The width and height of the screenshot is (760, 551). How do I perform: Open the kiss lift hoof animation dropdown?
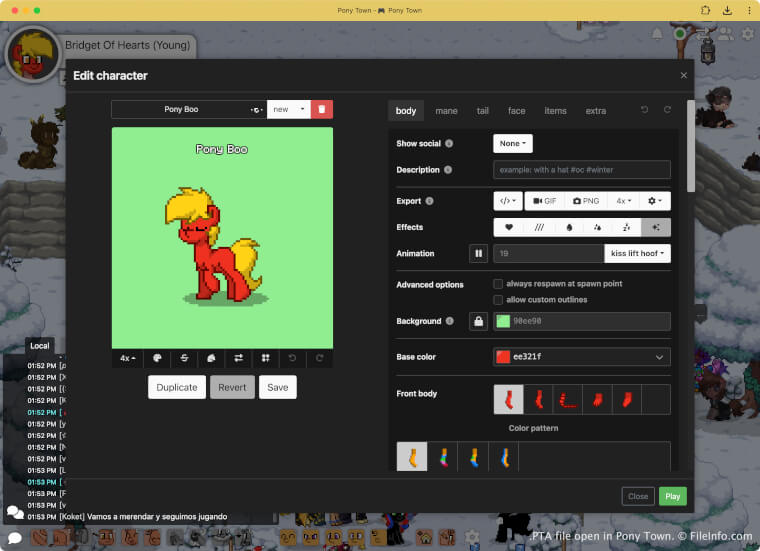coord(637,254)
